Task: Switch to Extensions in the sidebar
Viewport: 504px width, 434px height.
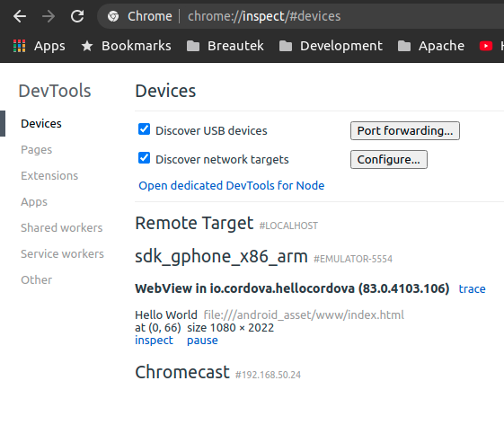Action: click(49, 176)
